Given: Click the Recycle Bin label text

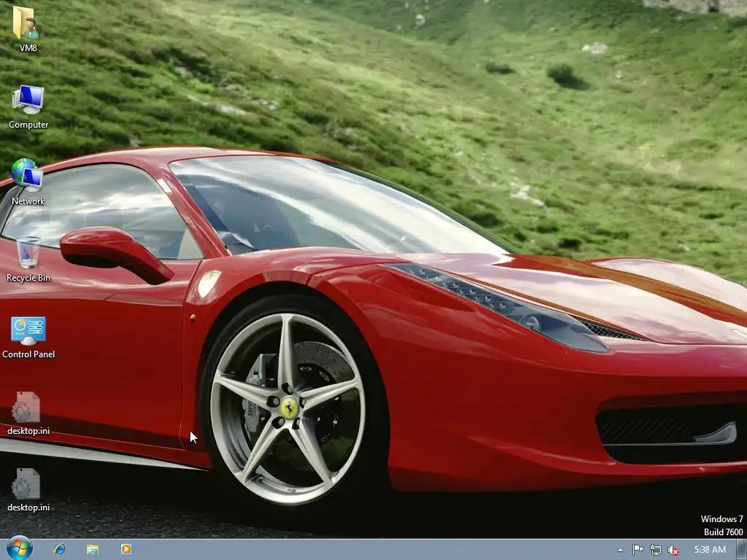Looking at the screenshot, I should pos(28,278).
